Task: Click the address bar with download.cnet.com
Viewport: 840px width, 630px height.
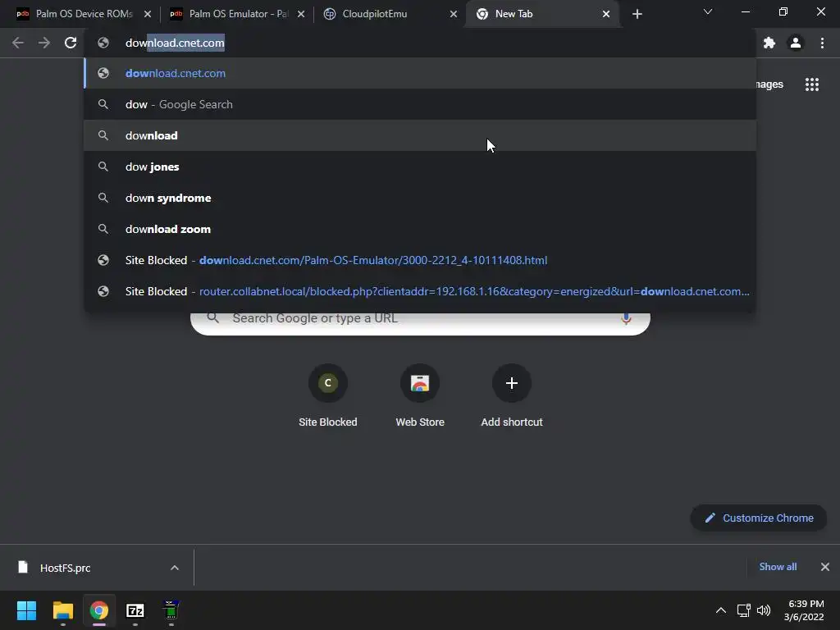Action: (420, 43)
